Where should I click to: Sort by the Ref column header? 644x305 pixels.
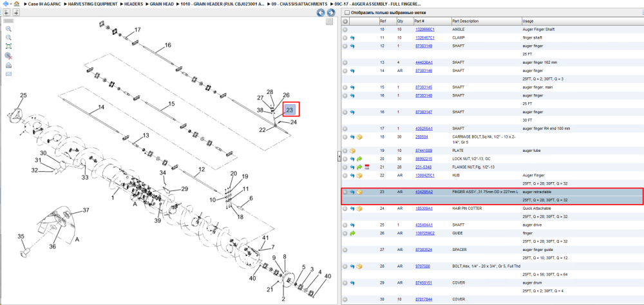tap(387, 21)
